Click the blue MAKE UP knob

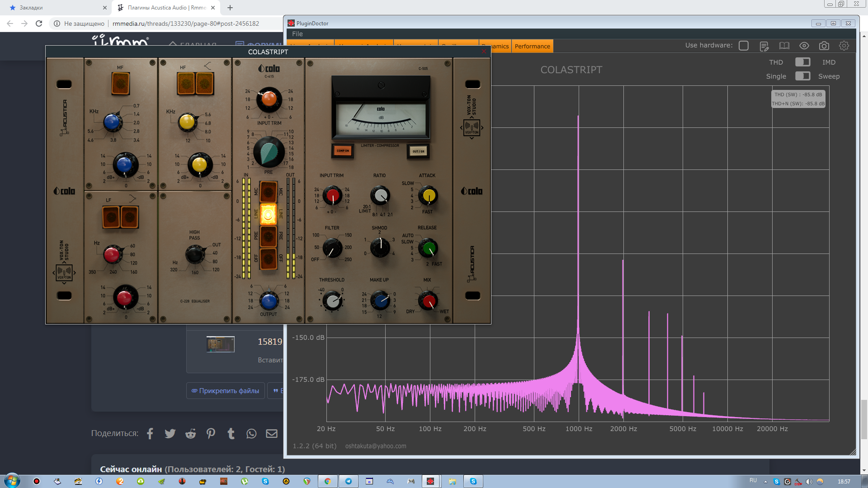tap(380, 300)
